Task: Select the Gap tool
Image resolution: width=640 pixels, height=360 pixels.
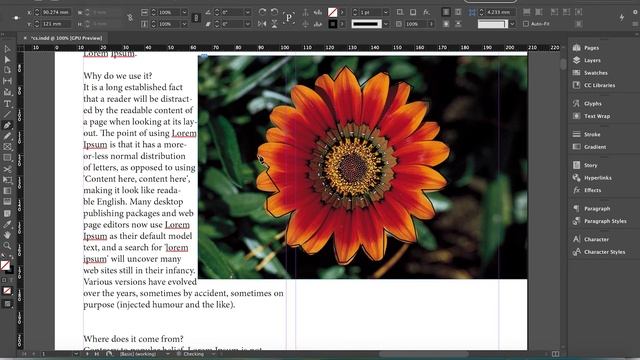Action: click(7, 81)
